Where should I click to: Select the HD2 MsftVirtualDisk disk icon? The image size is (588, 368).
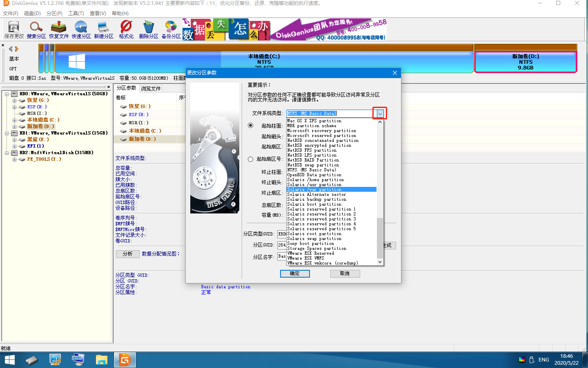click(x=14, y=153)
